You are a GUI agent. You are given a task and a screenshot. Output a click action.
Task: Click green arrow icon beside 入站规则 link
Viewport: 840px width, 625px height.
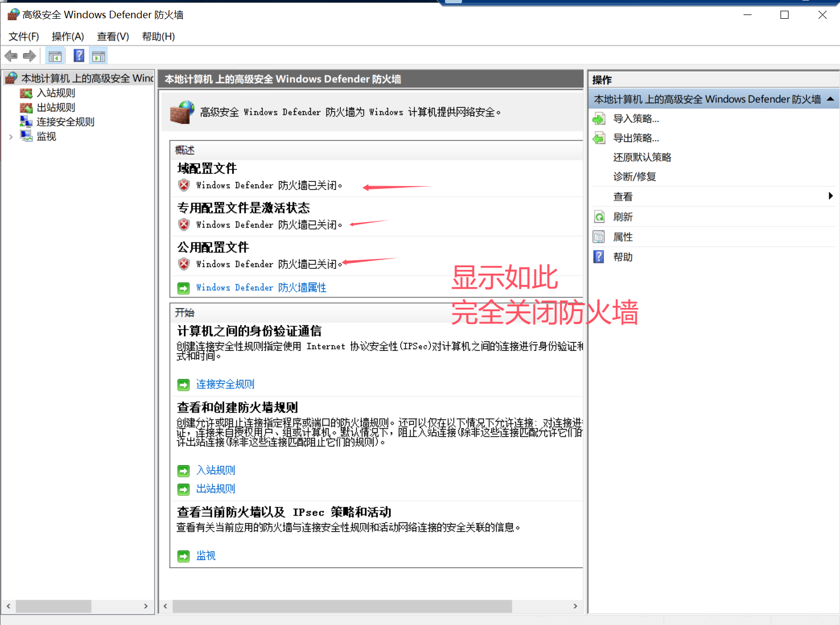point(184,471)
